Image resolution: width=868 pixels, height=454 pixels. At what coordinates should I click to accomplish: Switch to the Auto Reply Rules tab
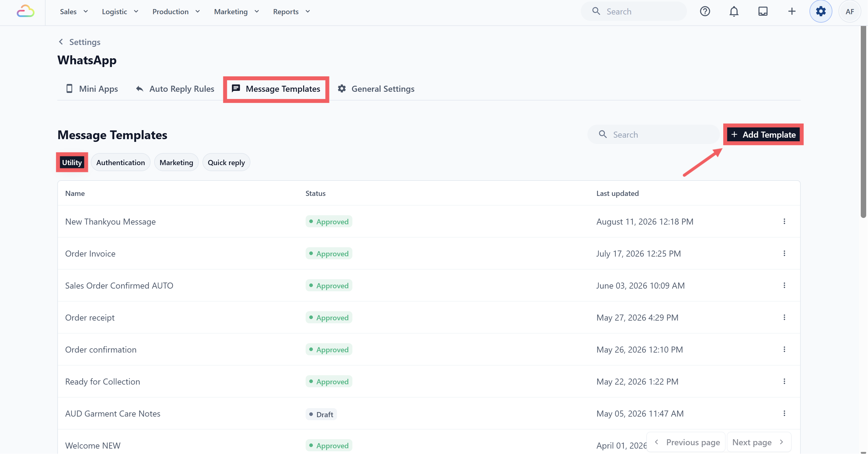(x=175, y=89)
